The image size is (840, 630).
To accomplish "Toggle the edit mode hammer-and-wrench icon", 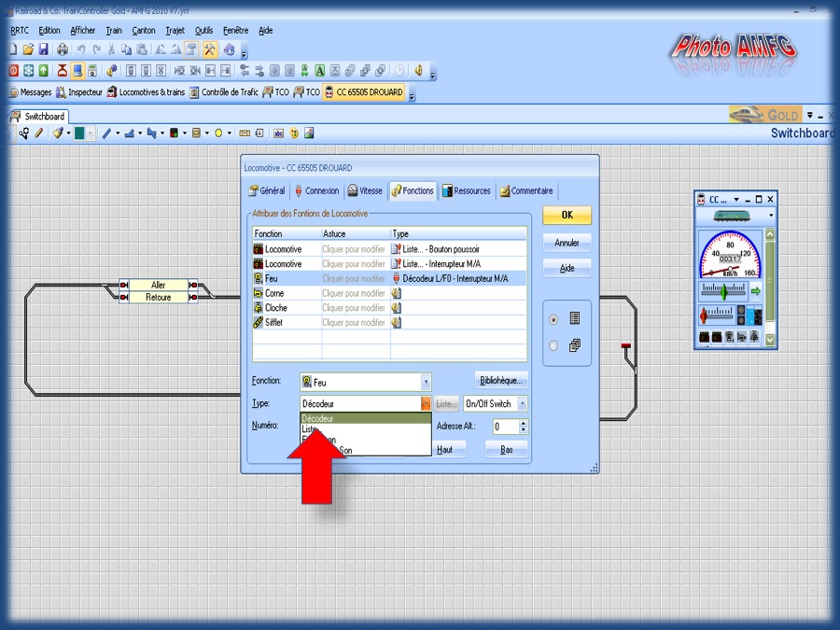I will [x=209, y=49].
